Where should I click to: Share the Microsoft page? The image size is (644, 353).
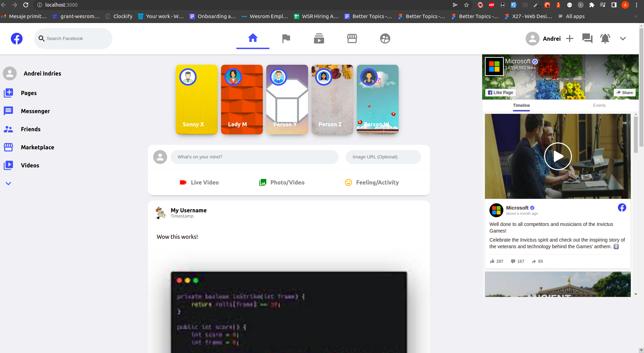(x=624, y=92)
